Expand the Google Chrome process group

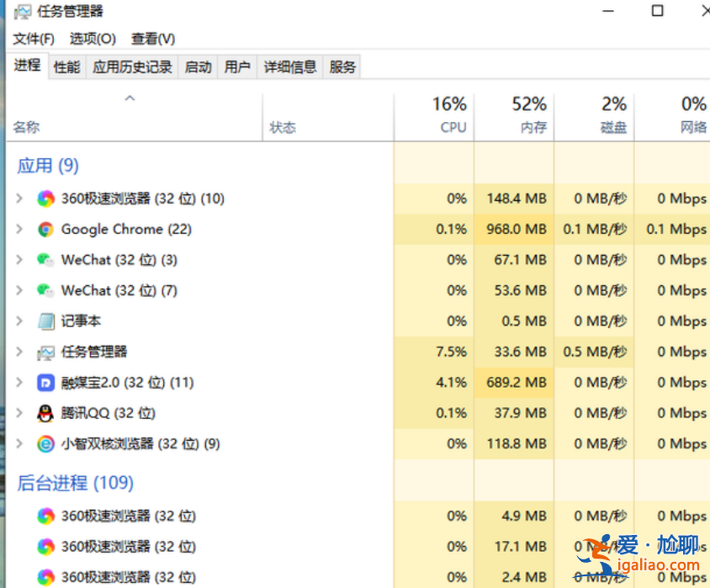pyautogui.click(x=18, y=229)
